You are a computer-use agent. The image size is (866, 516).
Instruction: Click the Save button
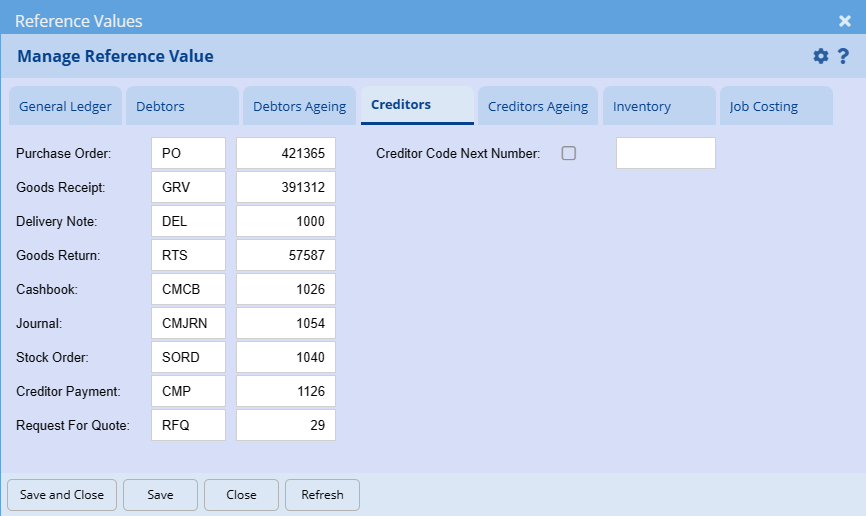(160, 494)
